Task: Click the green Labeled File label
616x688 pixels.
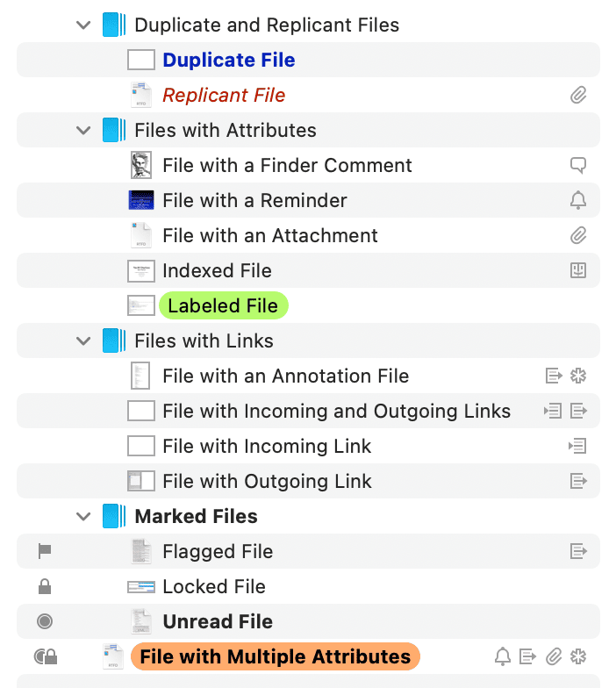Action: (223, 305)
